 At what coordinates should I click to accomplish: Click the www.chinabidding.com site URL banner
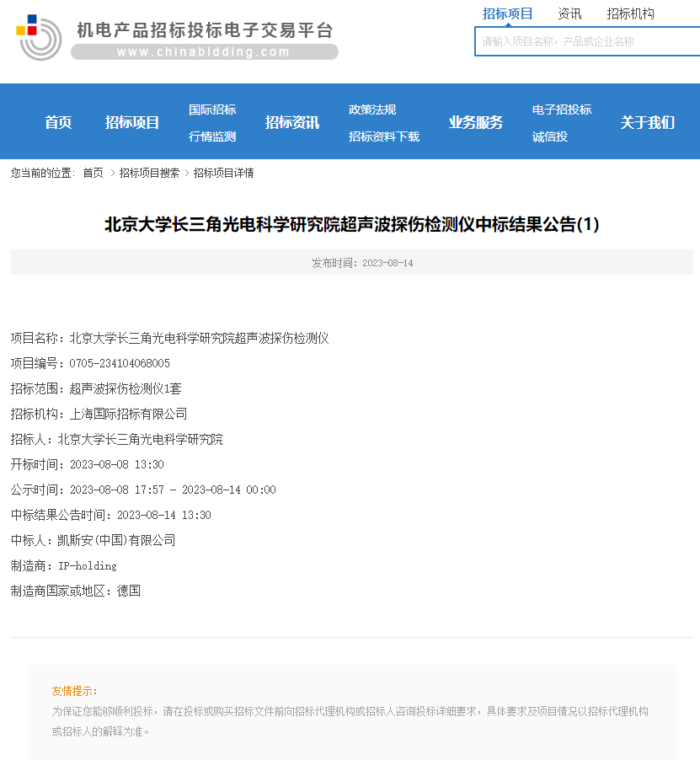pos(205,52)
